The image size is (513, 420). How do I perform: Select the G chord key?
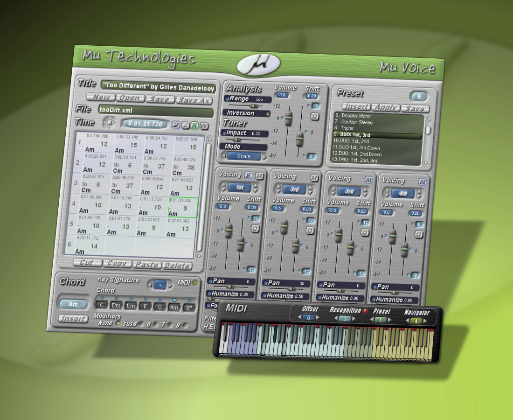pos(159,307)
